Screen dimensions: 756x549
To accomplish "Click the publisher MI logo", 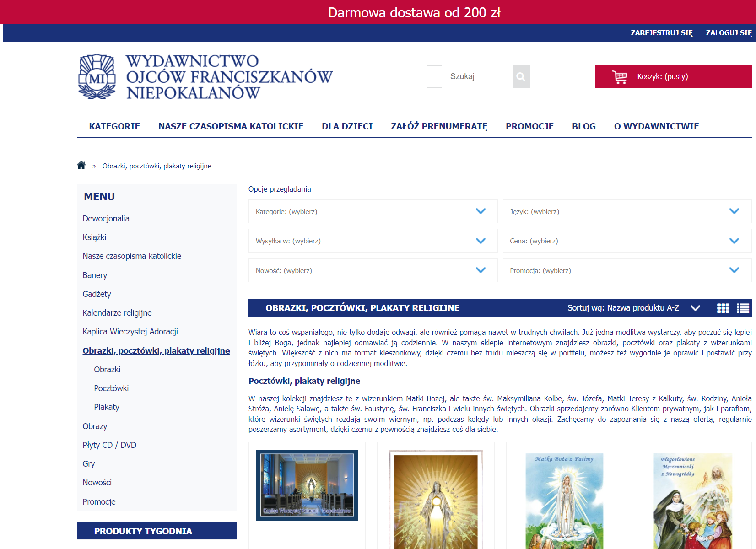I will point(97,76).
